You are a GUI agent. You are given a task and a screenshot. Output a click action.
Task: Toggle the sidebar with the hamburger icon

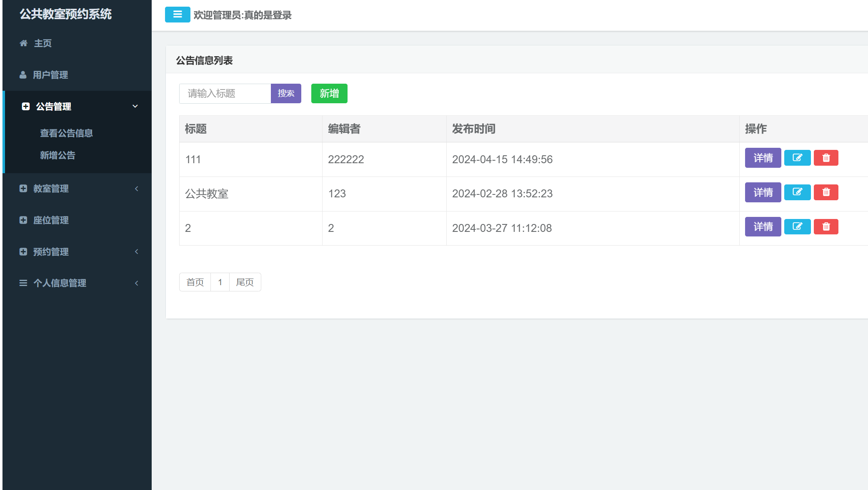coord(178,15)
